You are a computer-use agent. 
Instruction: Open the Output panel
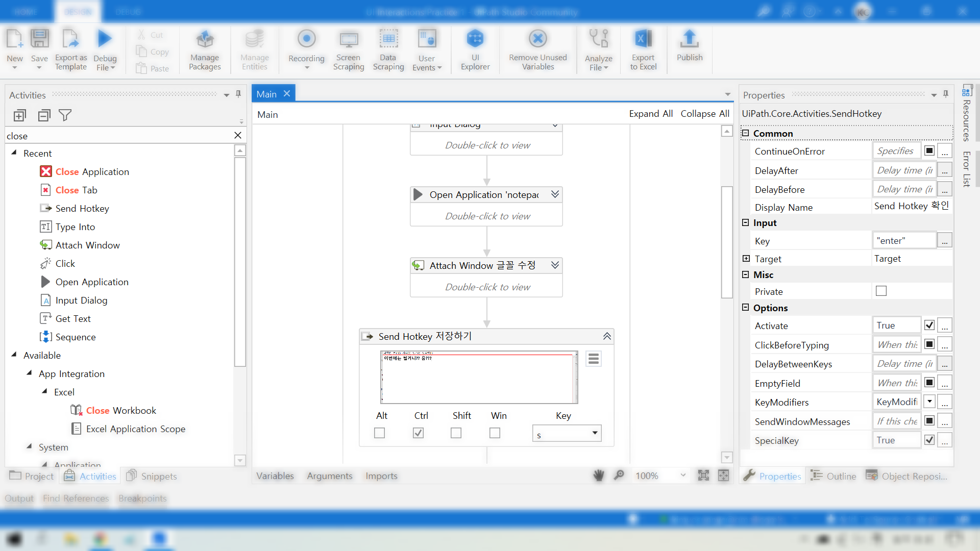pos(19,498)
